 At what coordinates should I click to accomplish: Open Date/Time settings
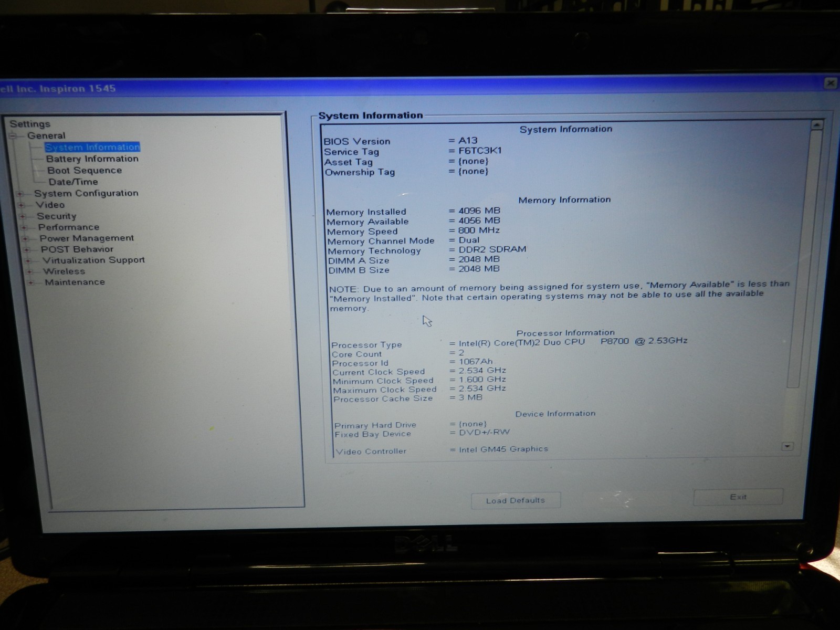73,182
